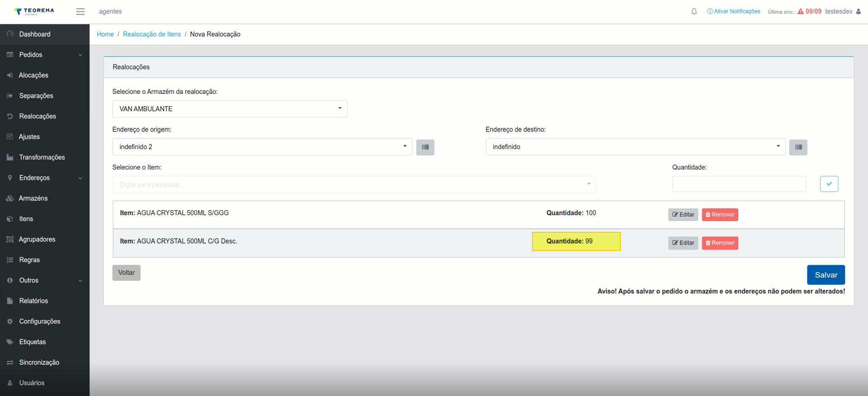Confirm item with checkmark button
Viewport: 868px width, 396px height.
(x=829, y=184)
